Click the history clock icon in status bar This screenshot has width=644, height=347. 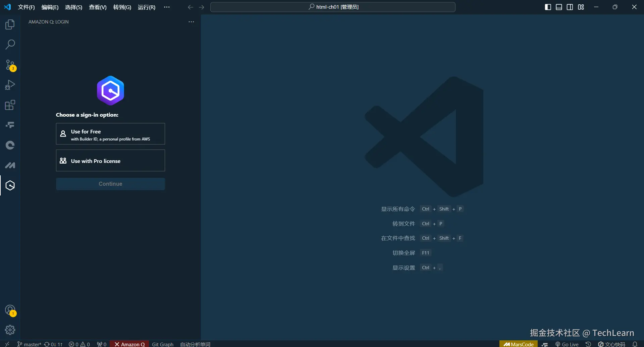tap(588, 344)
